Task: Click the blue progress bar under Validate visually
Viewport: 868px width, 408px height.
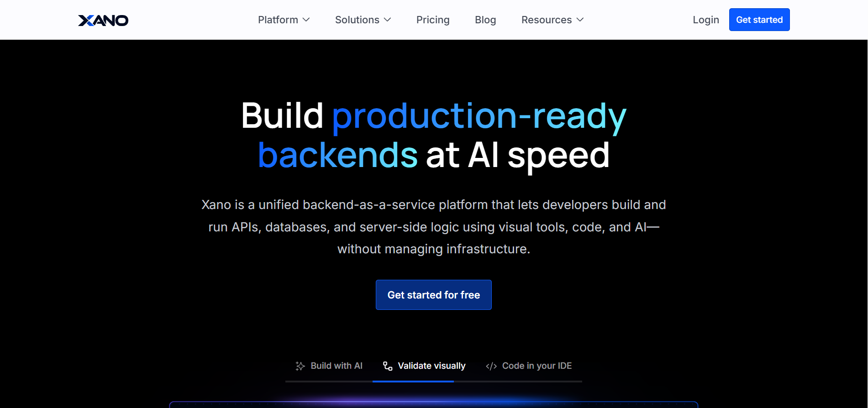Action: [x=413, y=381]
